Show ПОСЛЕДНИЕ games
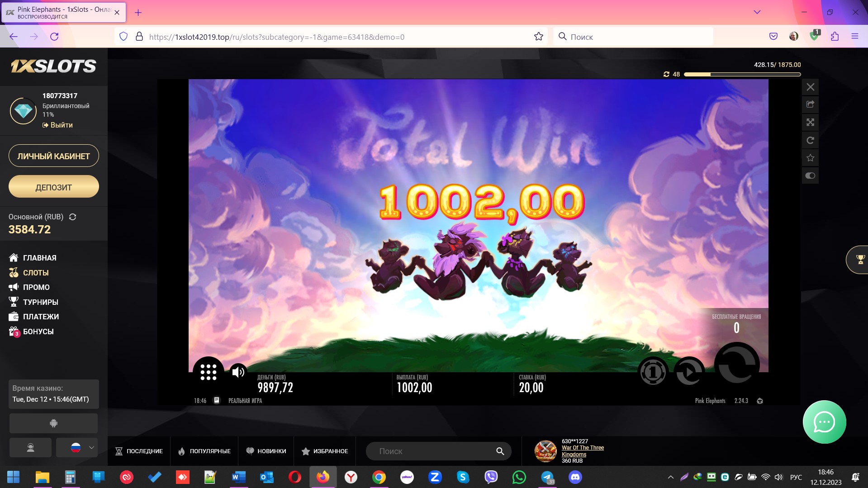This screenshot has width=868, height=488. point(139,451)
